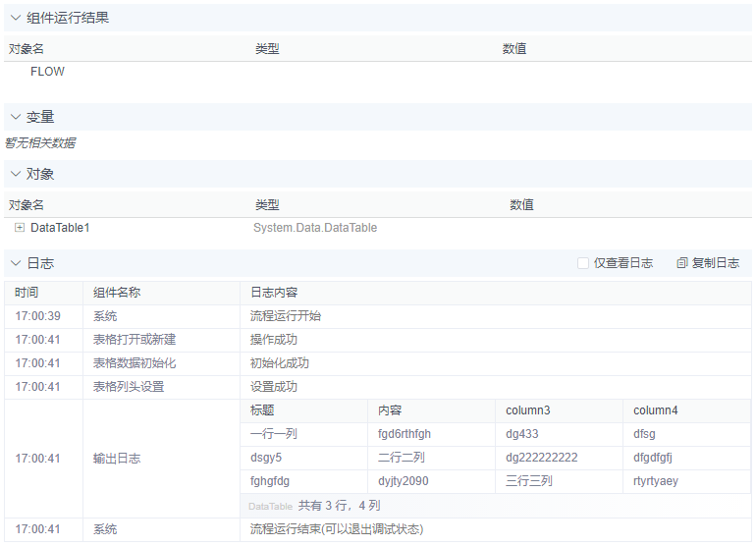This screenshot has width=756, height=546.
Task: Click 类型 header in 组件运行结果
Action: point(267,49)
